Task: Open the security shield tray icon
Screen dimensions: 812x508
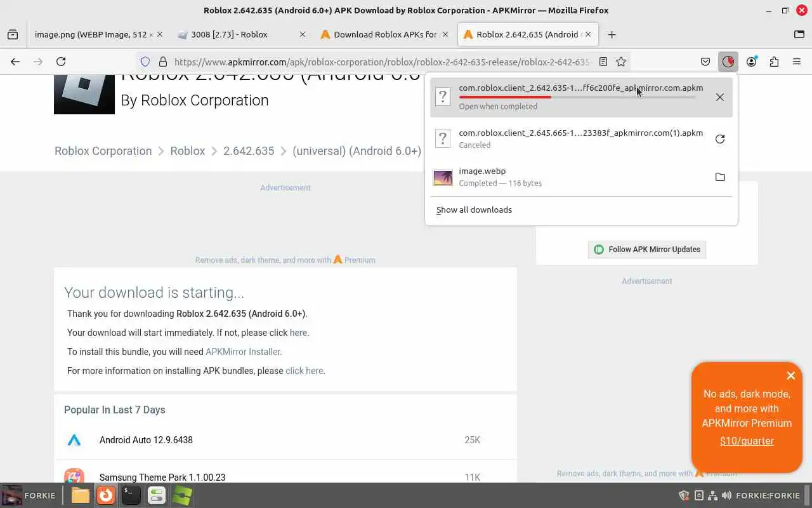Action: pyautogui.click(x=684, y=495)
